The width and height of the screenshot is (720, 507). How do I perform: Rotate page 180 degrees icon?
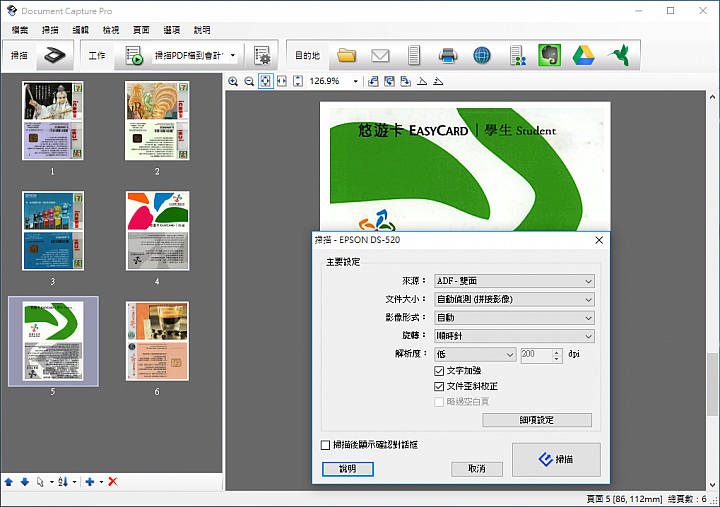tap(389, 81)
